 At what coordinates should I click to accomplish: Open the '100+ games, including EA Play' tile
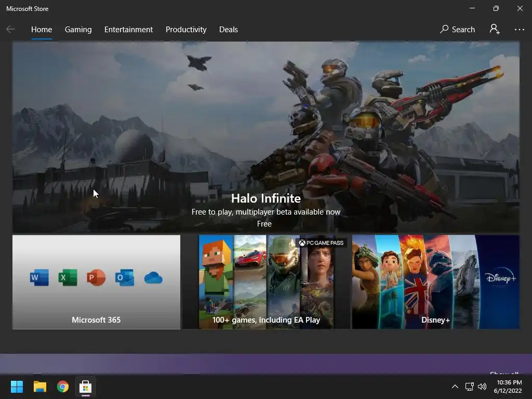(x=266, y=282)
